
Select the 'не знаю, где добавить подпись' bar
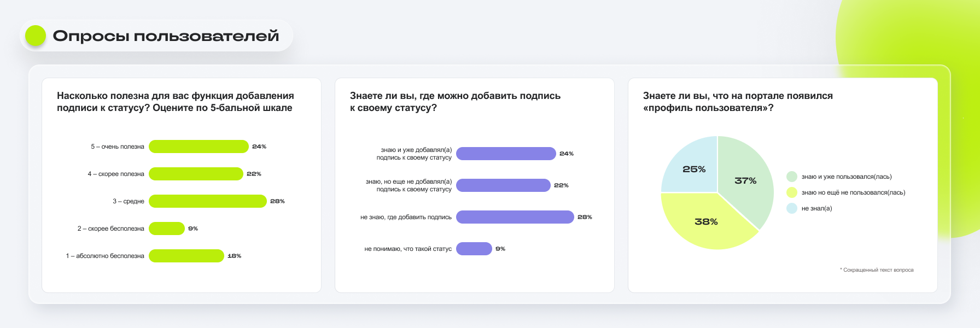coord(515,217)
